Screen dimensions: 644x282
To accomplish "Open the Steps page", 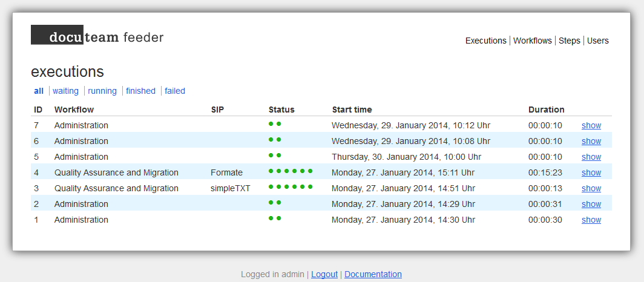I will (x=569, y=41).
